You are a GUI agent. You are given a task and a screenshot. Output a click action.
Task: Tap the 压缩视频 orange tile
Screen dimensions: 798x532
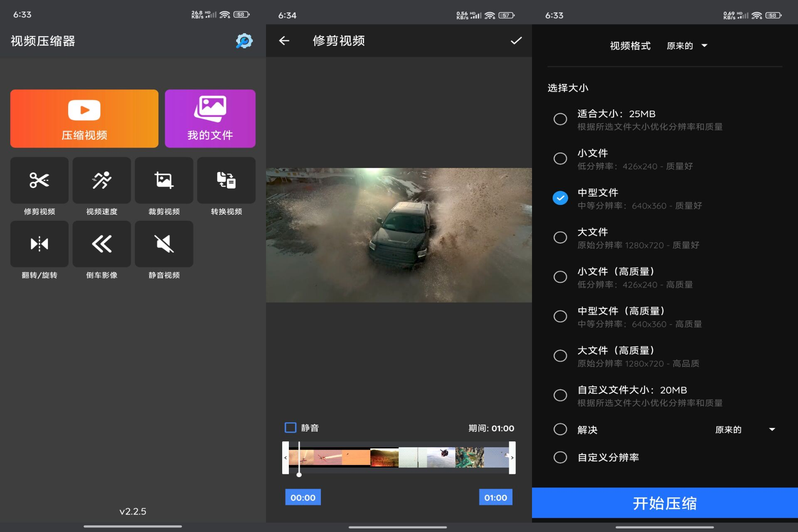84,118
